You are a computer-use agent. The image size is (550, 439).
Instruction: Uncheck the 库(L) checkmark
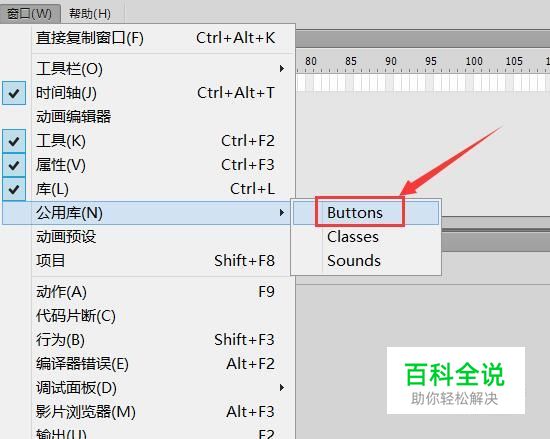click(x=14, y=189)
